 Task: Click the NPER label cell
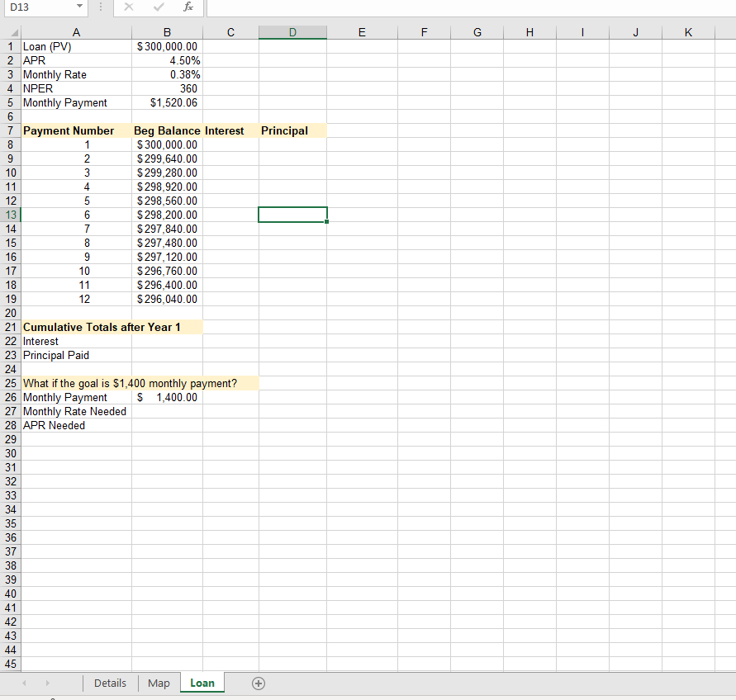(77, 88)
